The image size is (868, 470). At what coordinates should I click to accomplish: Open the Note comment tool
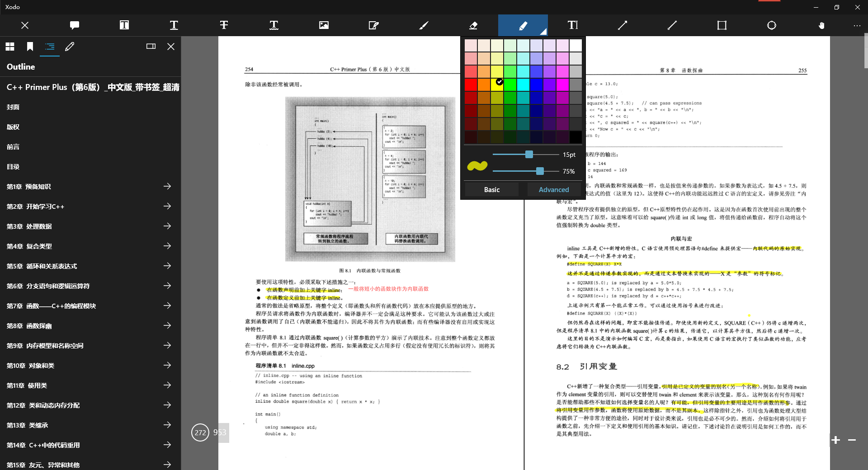74,25
